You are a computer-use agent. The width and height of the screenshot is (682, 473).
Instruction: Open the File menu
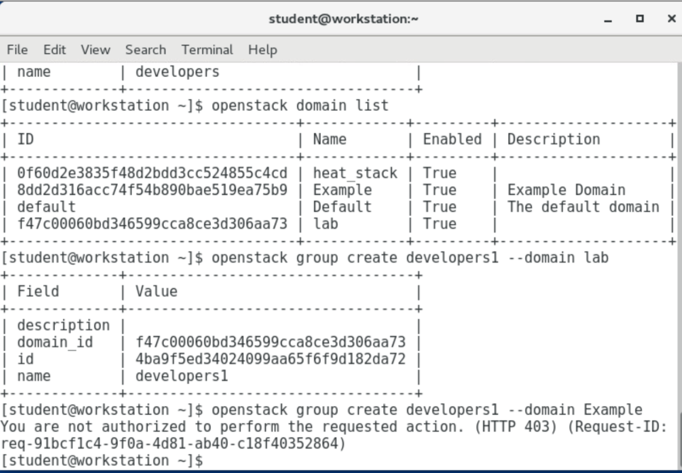click(17, 49)
